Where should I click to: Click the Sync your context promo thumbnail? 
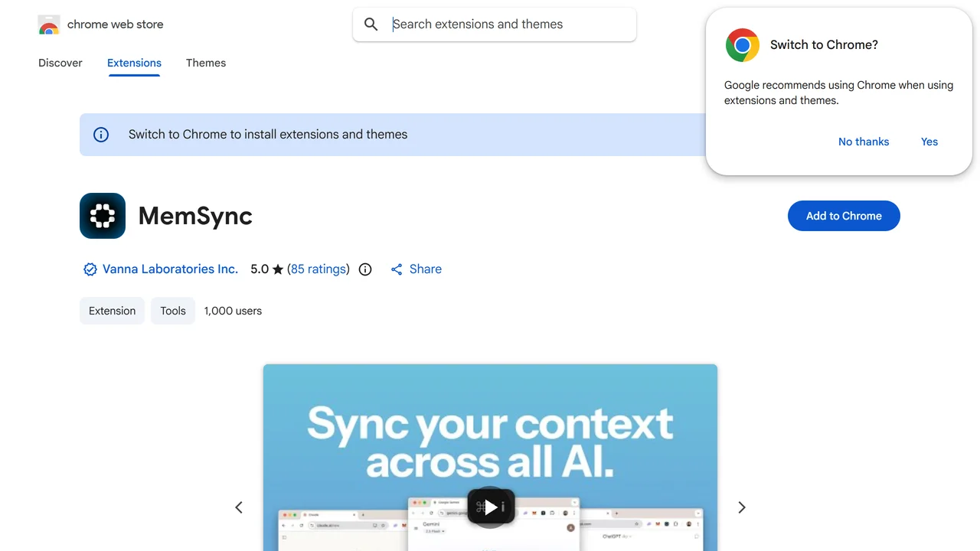(x=490, y=458)
